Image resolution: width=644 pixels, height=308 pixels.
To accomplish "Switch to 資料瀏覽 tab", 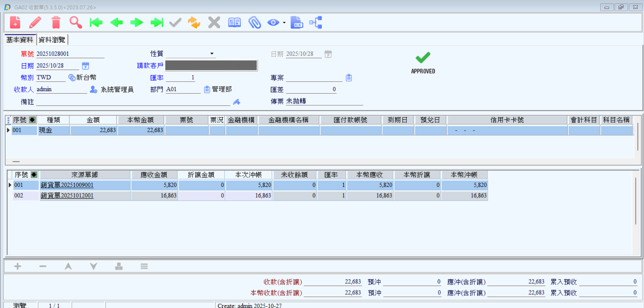I will click(52, 40).
